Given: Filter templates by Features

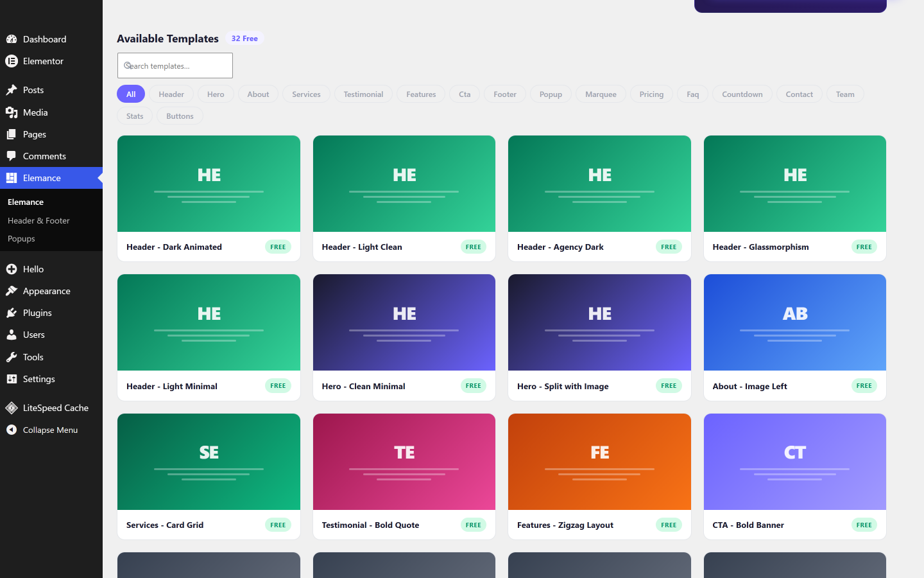Looking at the screenshot, I should point(421,94).
